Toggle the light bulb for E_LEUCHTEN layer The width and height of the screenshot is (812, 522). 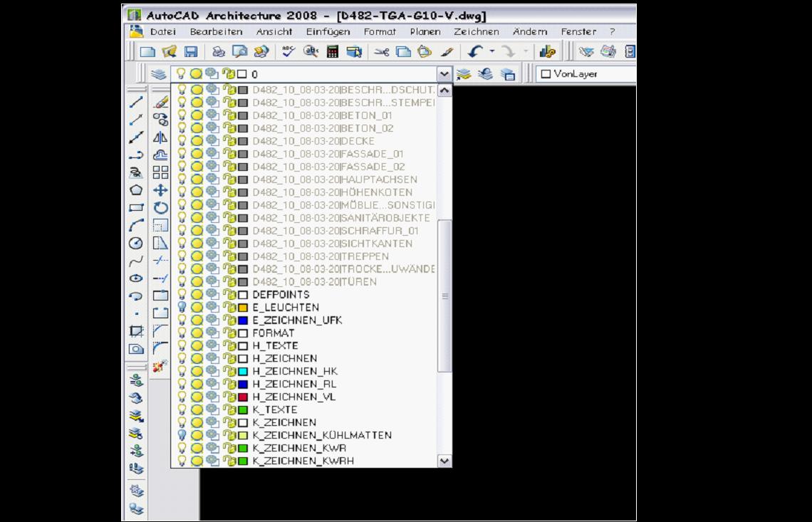point(182,307)
